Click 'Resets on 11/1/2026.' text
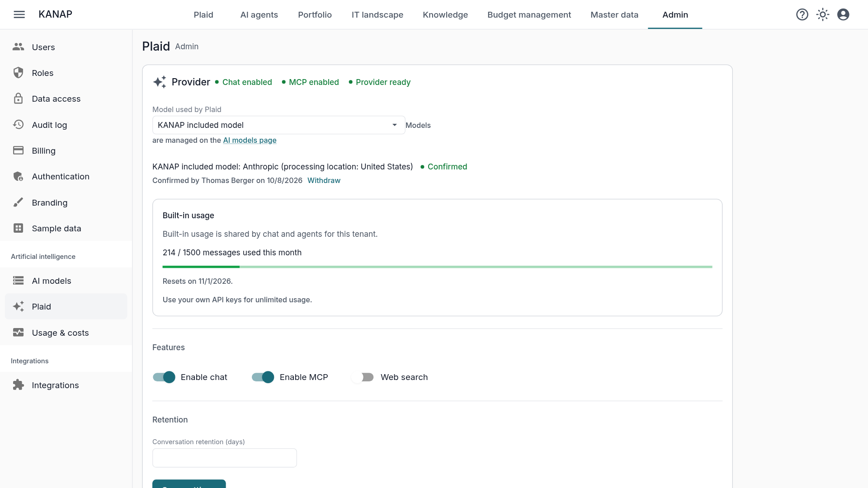The height and width of the screenshot is (488, 868). pyautogui.click(x=198, y=281)
